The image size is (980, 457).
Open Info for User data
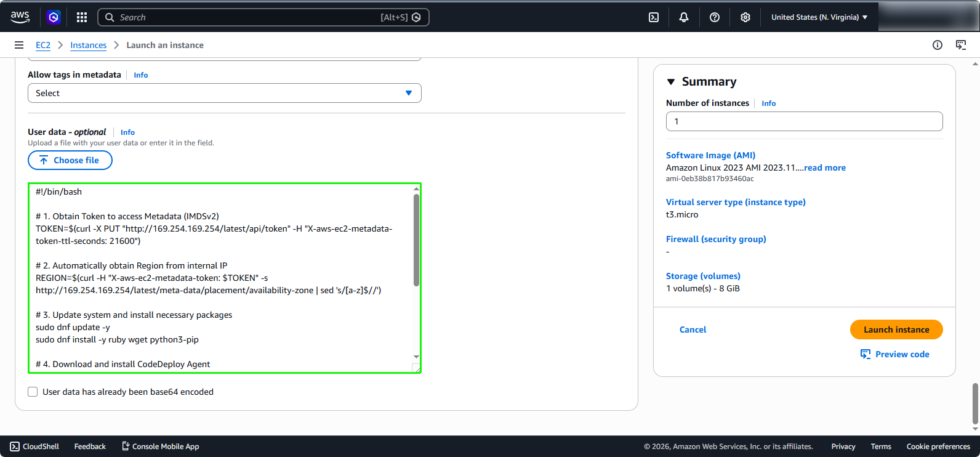tap(127, 132)
